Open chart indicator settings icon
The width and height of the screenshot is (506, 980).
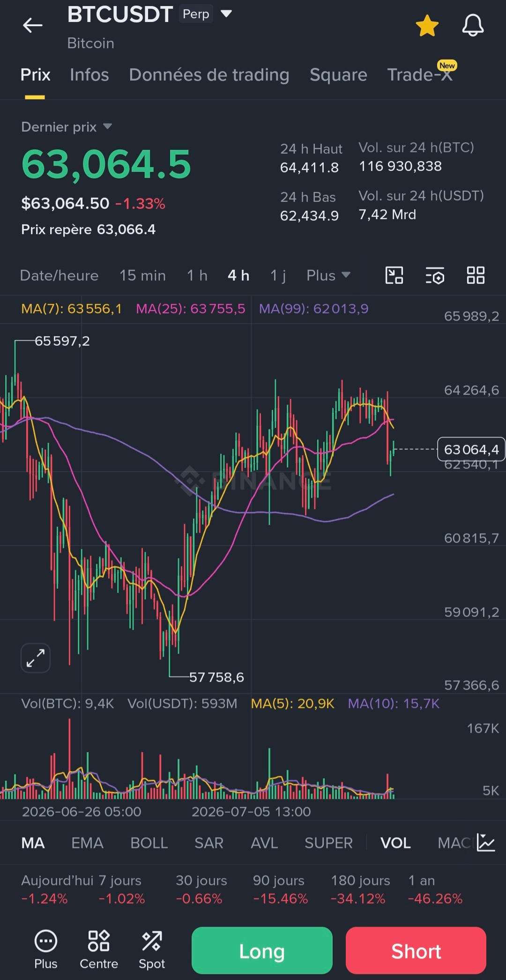[x=435, y=275]
